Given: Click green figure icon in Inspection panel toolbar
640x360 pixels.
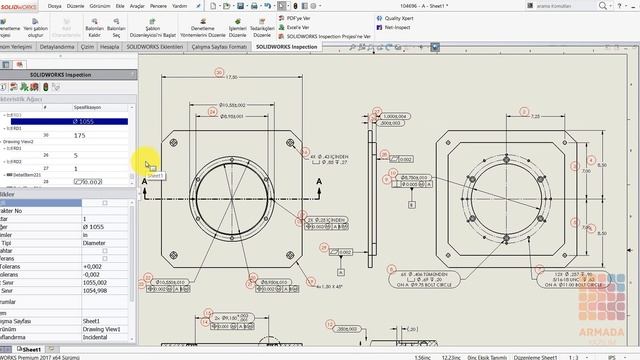Looking at the screenshot, I should [24, 87].
